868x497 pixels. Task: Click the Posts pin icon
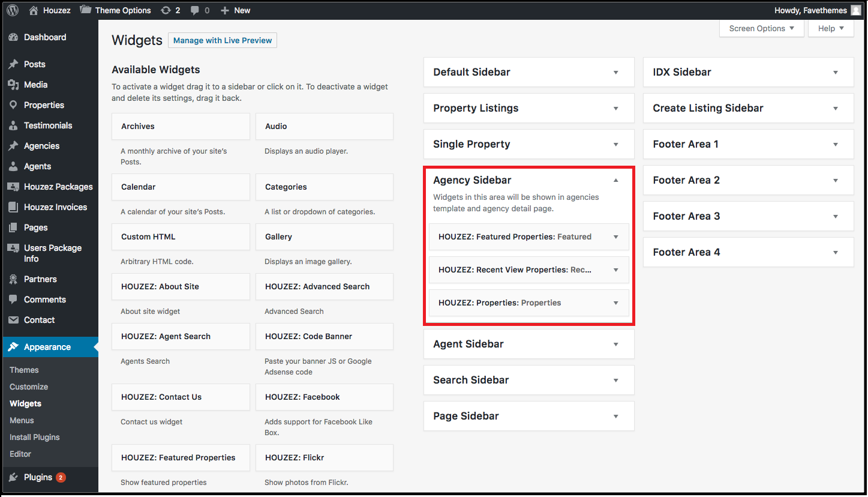pyautogui.click(x=13, y=64)
